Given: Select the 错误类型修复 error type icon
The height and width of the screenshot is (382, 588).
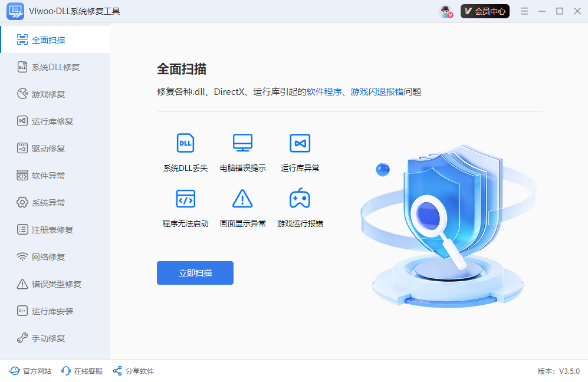Looking at the screenshot, I should 21,284.
